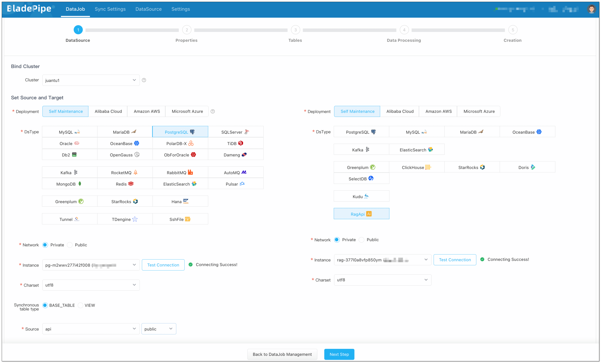Open the Sync Settings tab
602x364 pixels.
point(110,9)
